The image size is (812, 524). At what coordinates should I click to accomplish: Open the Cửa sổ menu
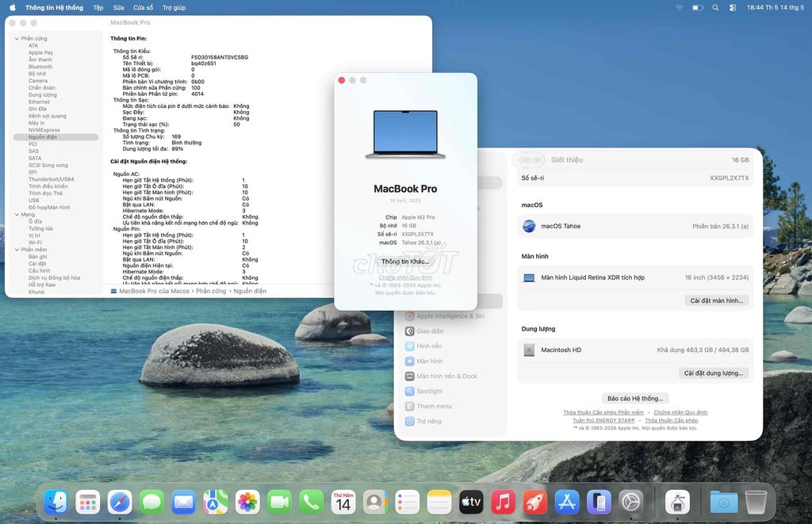pyautogui.click(x=143, y=8)
